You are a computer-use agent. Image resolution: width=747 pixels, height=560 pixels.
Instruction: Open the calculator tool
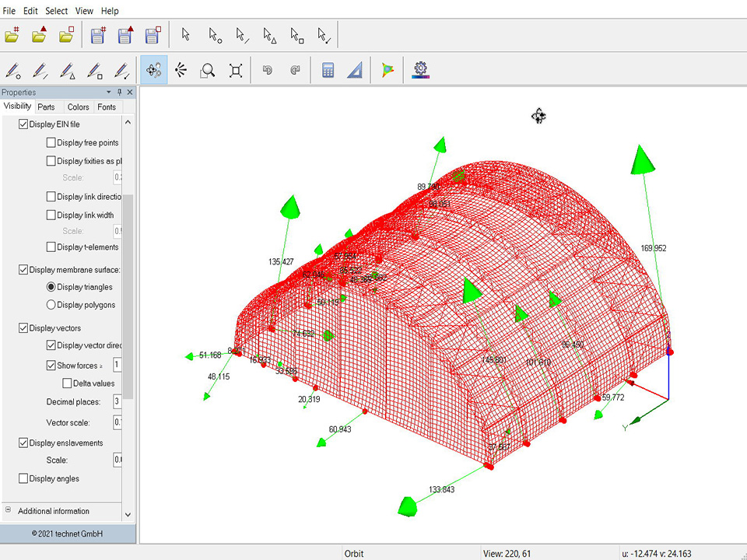point(328,71)
